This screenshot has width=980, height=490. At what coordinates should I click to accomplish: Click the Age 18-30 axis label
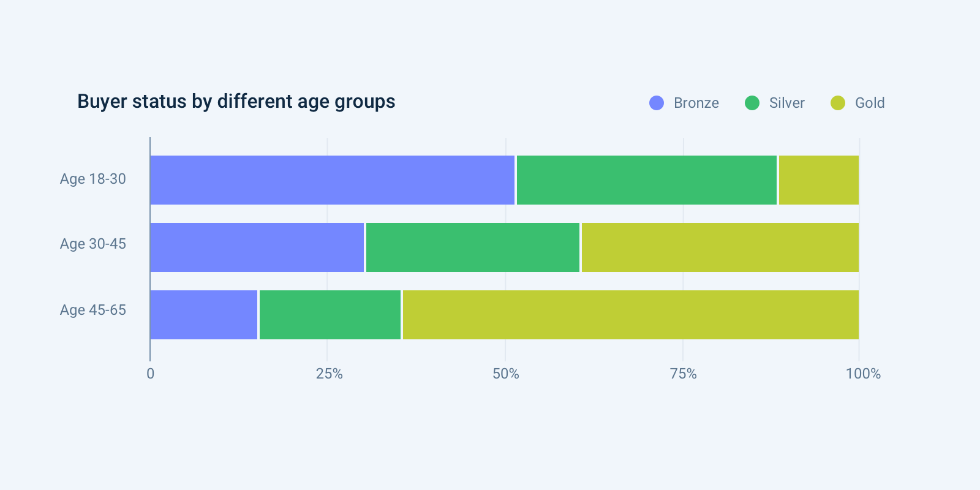coord(93,179)
